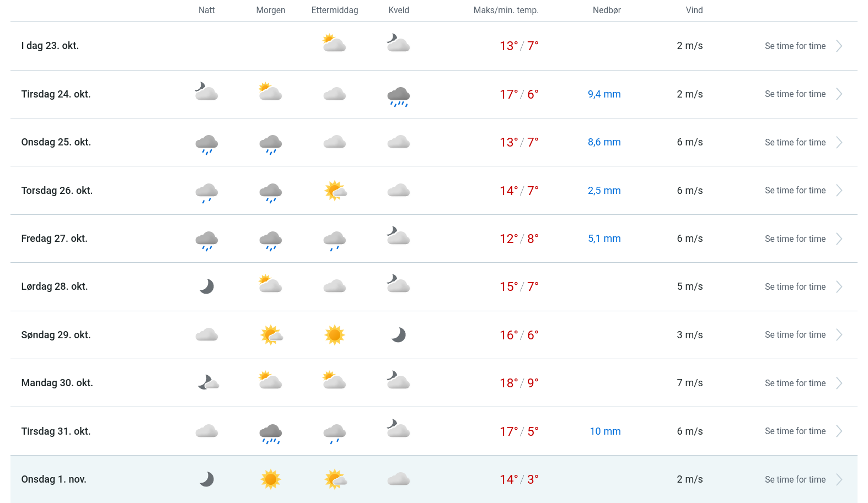
Task: Open 'Se time for time' for Tirsdag 24. okt.
Action: (x=795, y=94)
